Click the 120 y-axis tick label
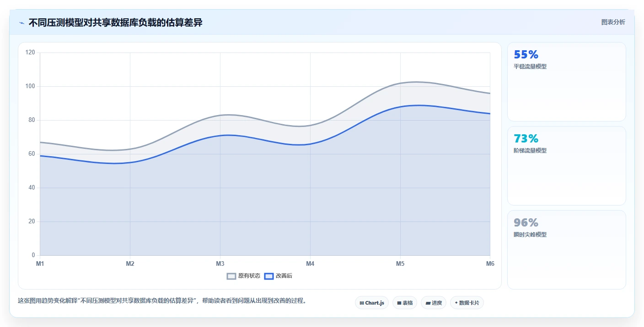 pyautogui.click(x=30, y=53)
